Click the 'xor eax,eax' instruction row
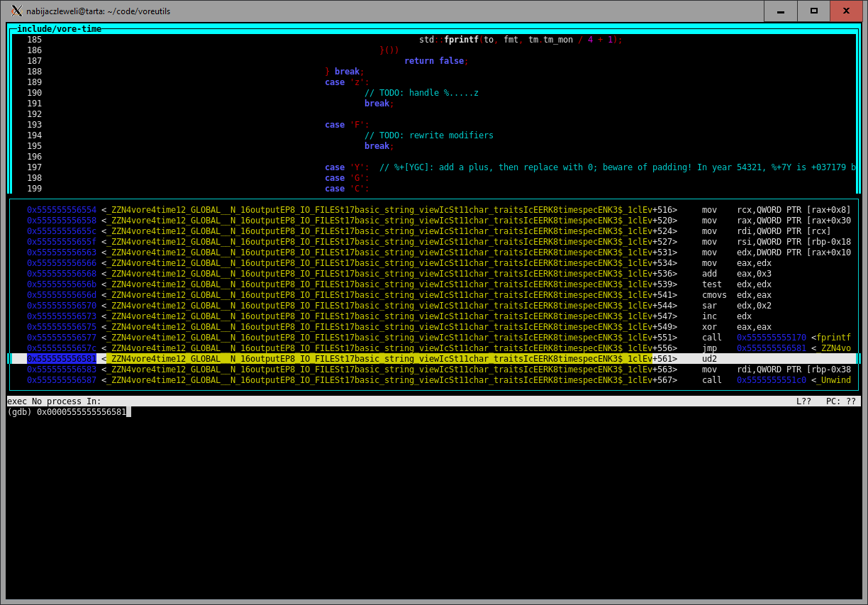 coord(736,327)
